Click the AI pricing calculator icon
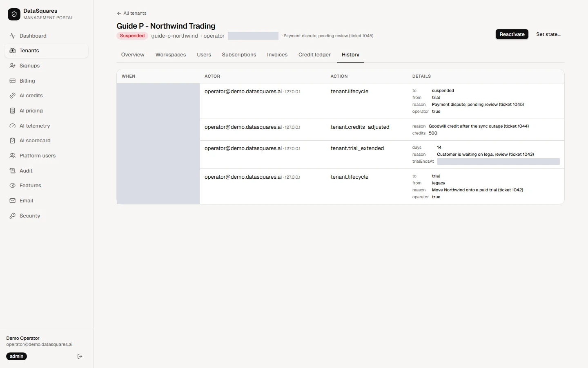The height and width of the screenshot is (368, 588). click(13, 110)
